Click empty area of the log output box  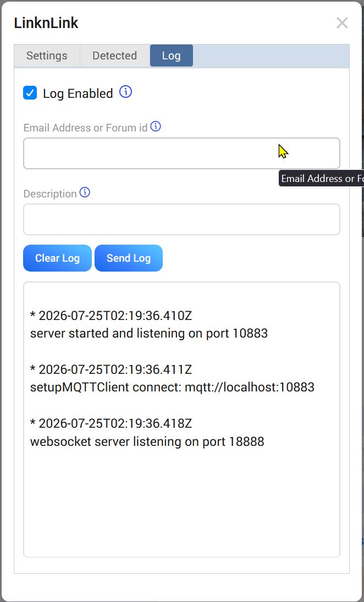(181, 503)
